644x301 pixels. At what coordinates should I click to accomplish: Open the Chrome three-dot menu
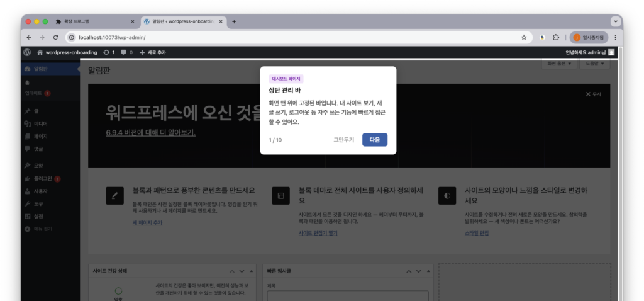coord(615,37)
